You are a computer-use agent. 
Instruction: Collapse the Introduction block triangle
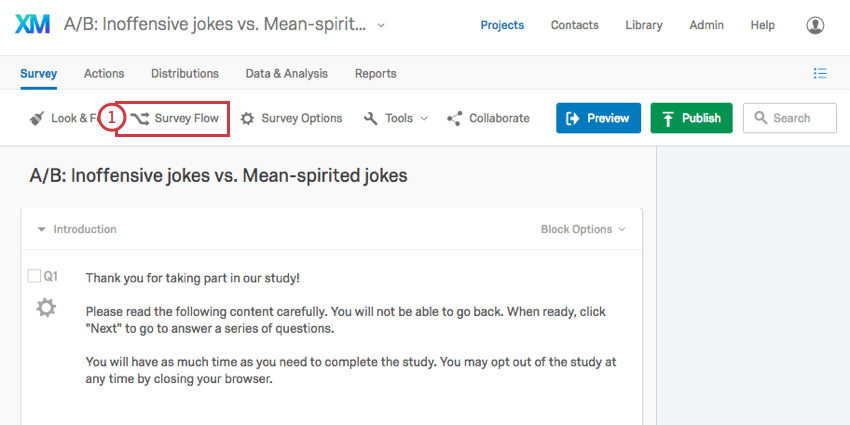click(41, 229)
